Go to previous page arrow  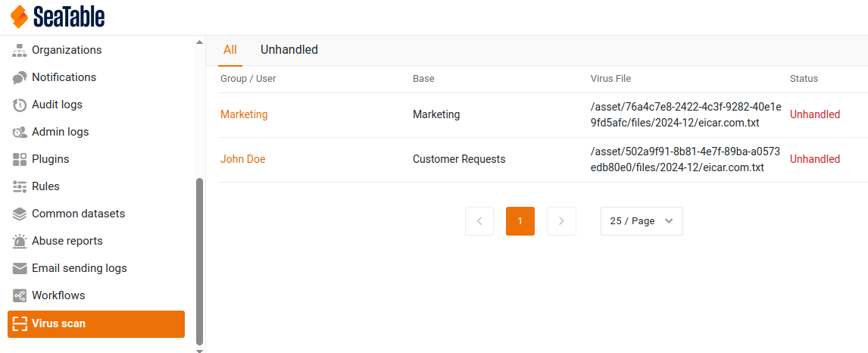point(479,221)
